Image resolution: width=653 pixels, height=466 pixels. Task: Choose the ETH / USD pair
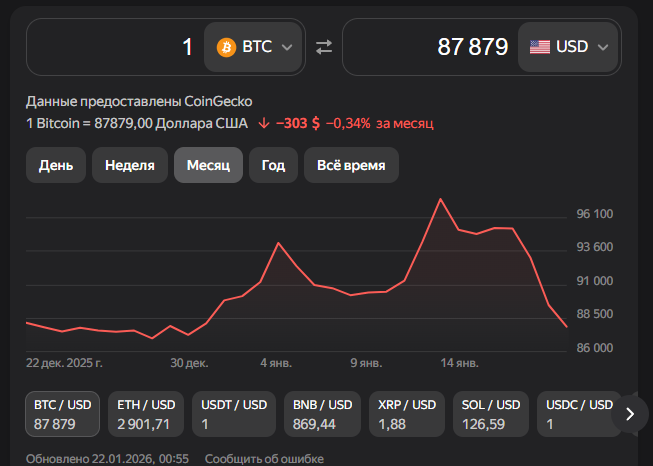[x=146, y=414]
